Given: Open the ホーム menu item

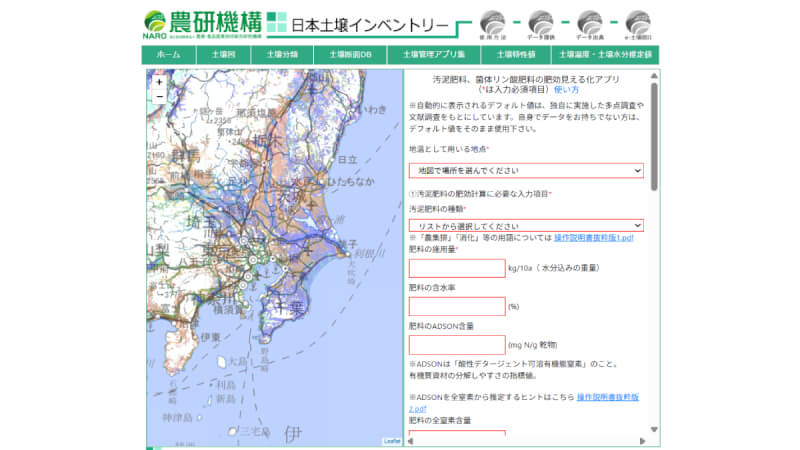Looking at the screenshot, I should 169,55.
